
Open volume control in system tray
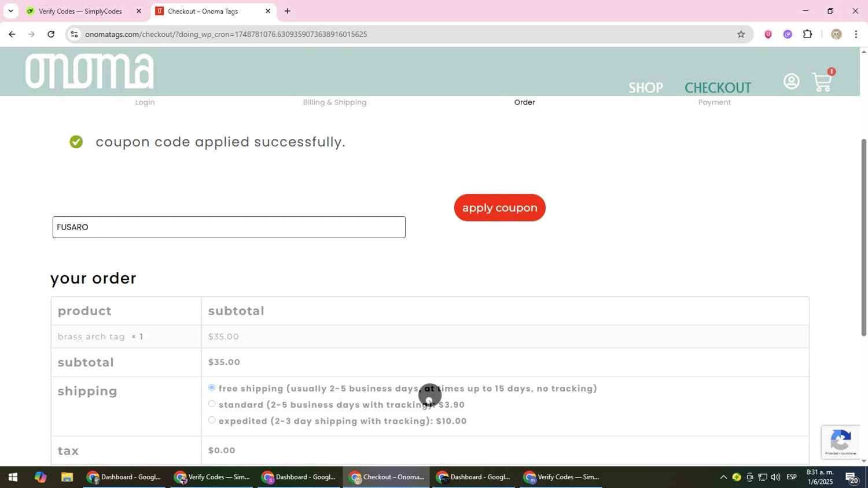pyautogui.click(x=775, y=478)
